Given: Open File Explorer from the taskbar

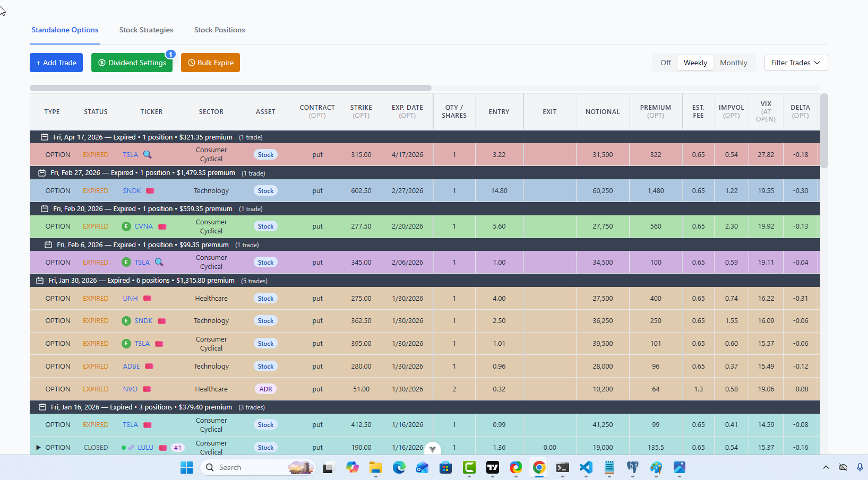Looking at the screenshot, I should pyautogui.click(x=376, y=467).
